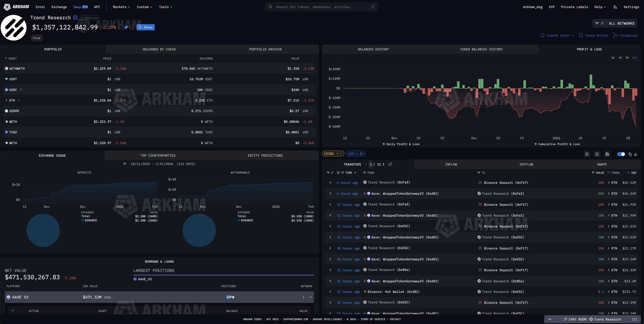Click the copy icon beside the toggle
This screenshot has height=324, width=644.
click(630, 154)
